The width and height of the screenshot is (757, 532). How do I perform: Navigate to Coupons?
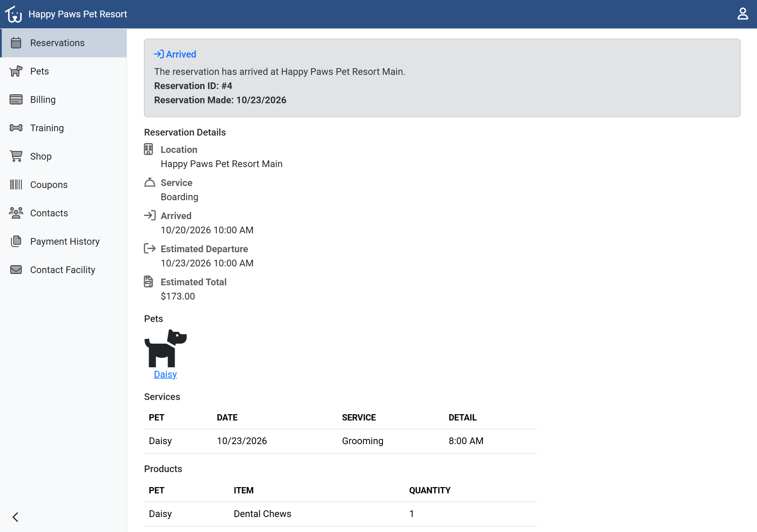click(64, 185)
